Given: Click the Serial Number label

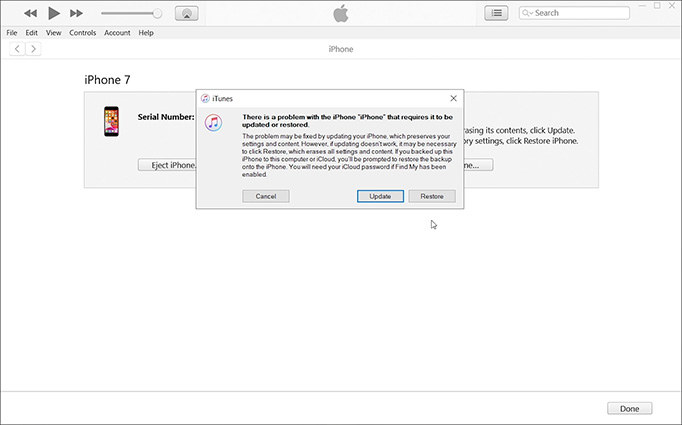Looking at the screenshot, I should [x=166, y=117].
